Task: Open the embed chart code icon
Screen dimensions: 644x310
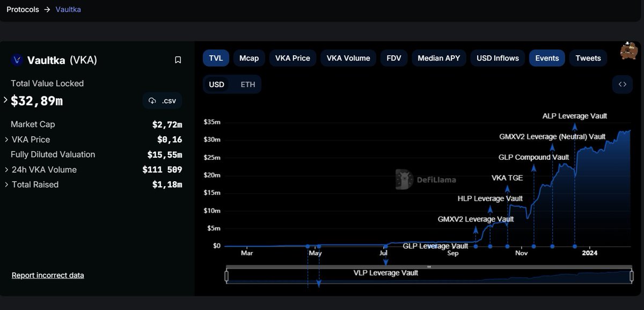Action: click(x=623, y=84)
